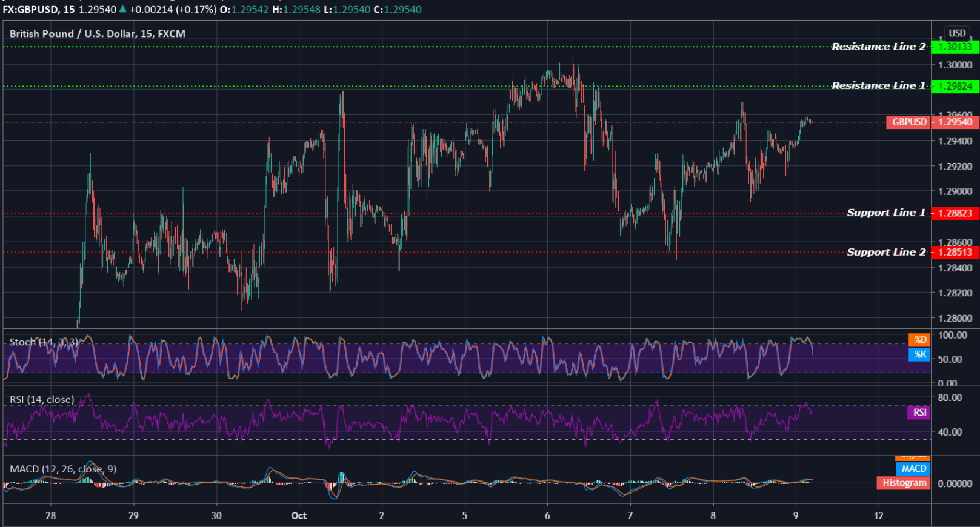Screen dimensions: 980x527
Task: Click the 6 date on time axis
Action: 547,516
